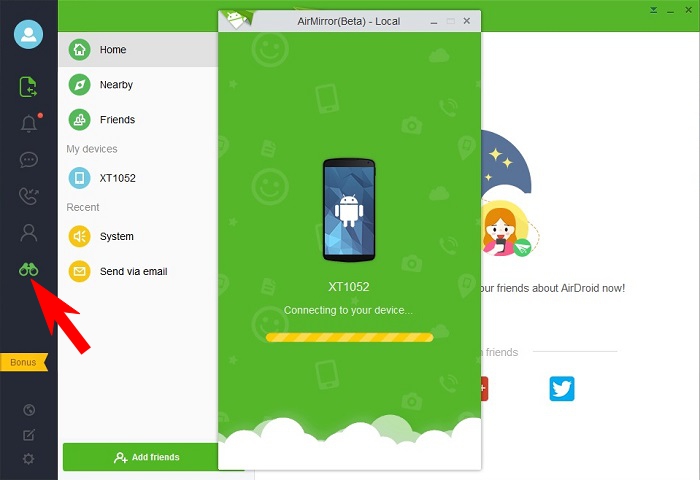Open the user profile avatar
700x480 pixels.
(x=29, y=34)
